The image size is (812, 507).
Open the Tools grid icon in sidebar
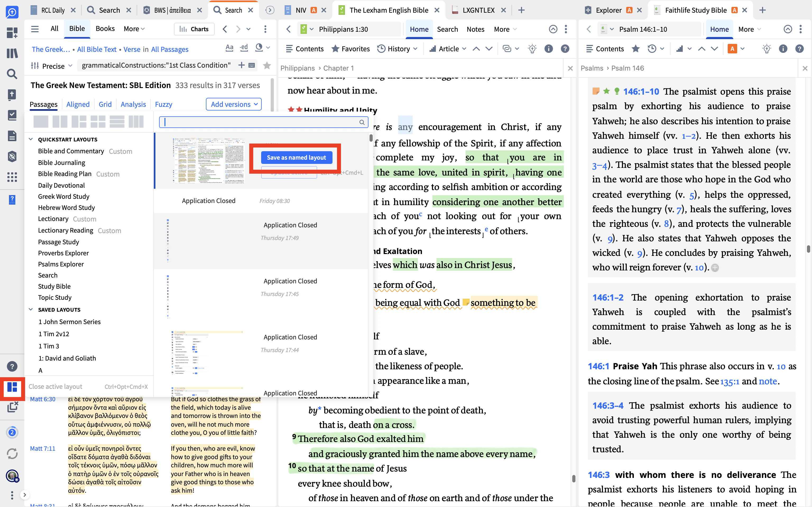(12, 177)
